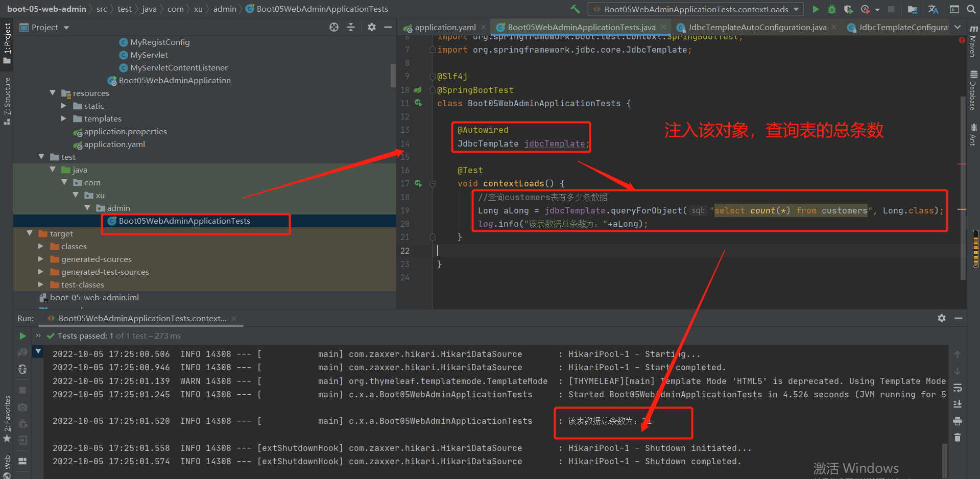This screenshot has height=479, width=980.
Task: Clear console with the trash icon
Action: pos(958,438)
